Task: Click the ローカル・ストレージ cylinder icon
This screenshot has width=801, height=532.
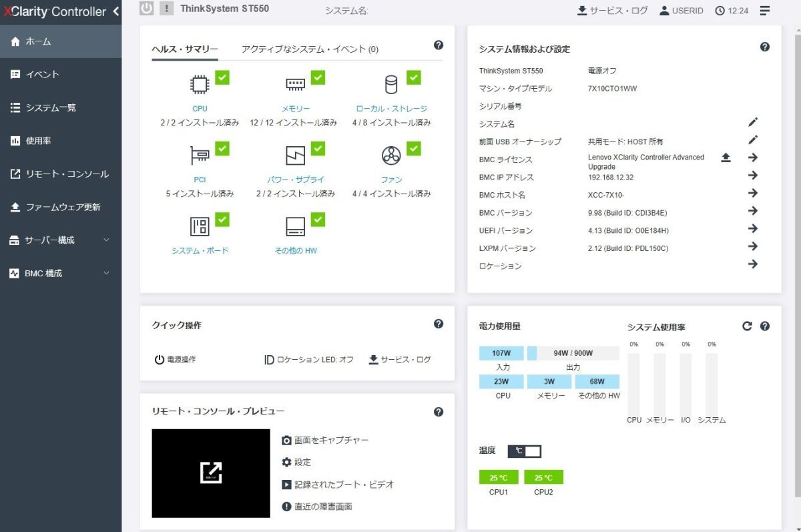Action: [x=391, y=85]
